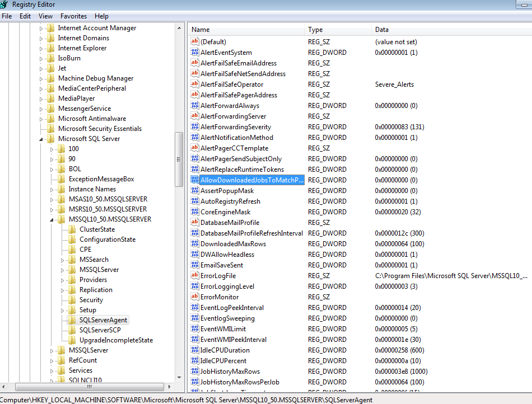
Task: Click tree pane scroll up arrow
Action: pos(179,28)
